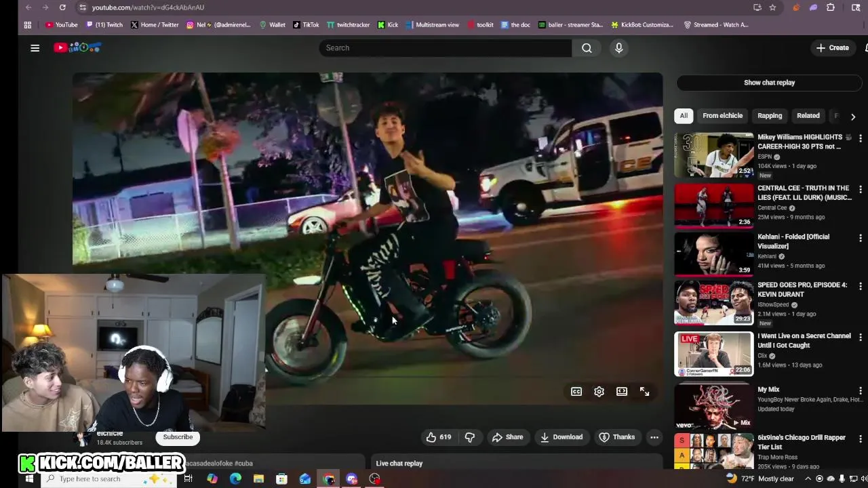The width and height of the screenshot is (868, 488).
Task: Open the weather widget showing 72°F
Action: coord(759,479)
